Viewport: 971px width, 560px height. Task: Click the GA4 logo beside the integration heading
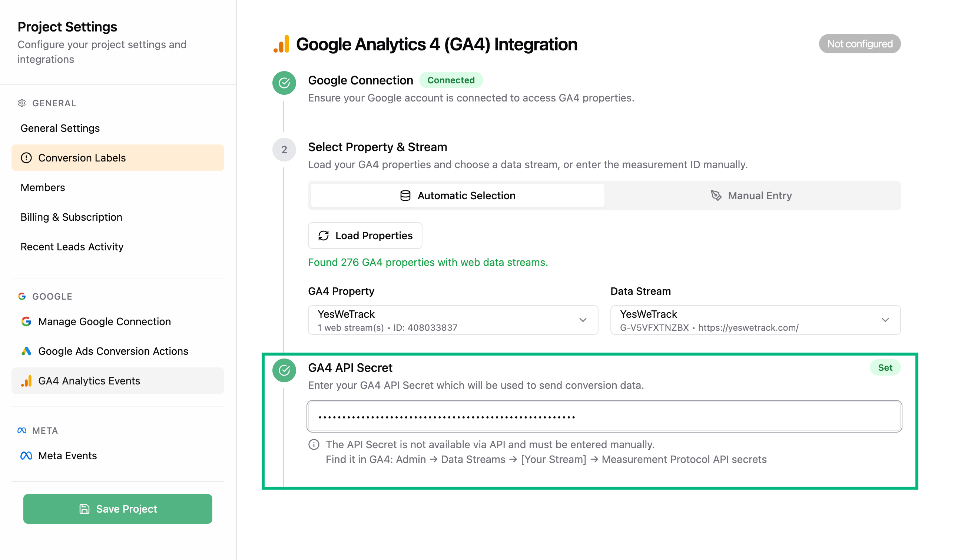(x=281, y=44)
